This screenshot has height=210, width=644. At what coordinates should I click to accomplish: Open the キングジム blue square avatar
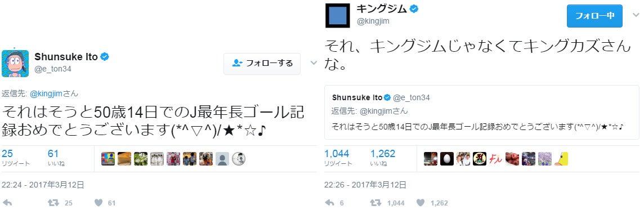[338, 15]
